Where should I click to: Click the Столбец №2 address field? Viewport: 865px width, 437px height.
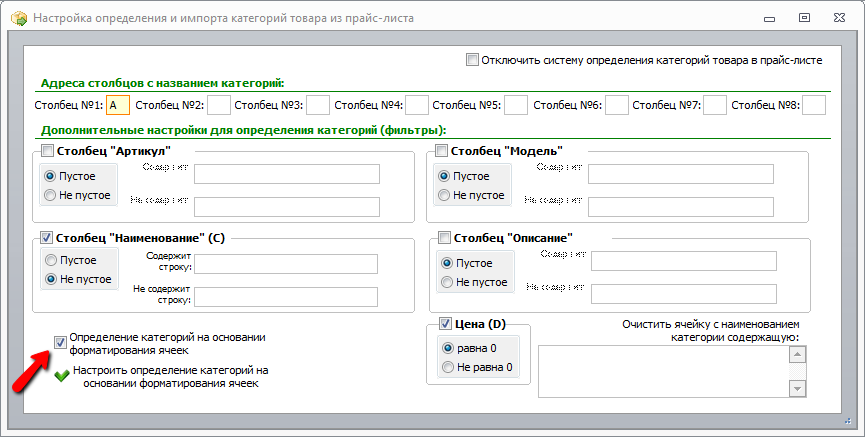(x=218, y=105)
